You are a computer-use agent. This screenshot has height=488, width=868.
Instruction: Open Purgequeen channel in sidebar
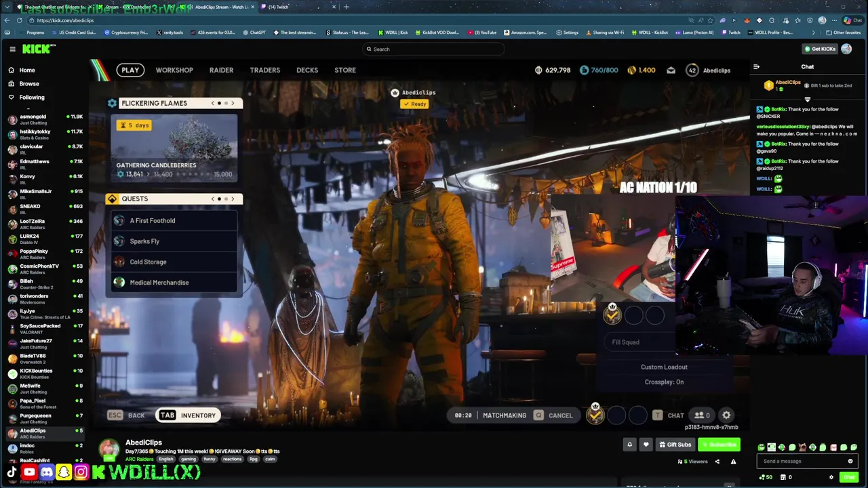pyautogui.click(x=44, y=418)
